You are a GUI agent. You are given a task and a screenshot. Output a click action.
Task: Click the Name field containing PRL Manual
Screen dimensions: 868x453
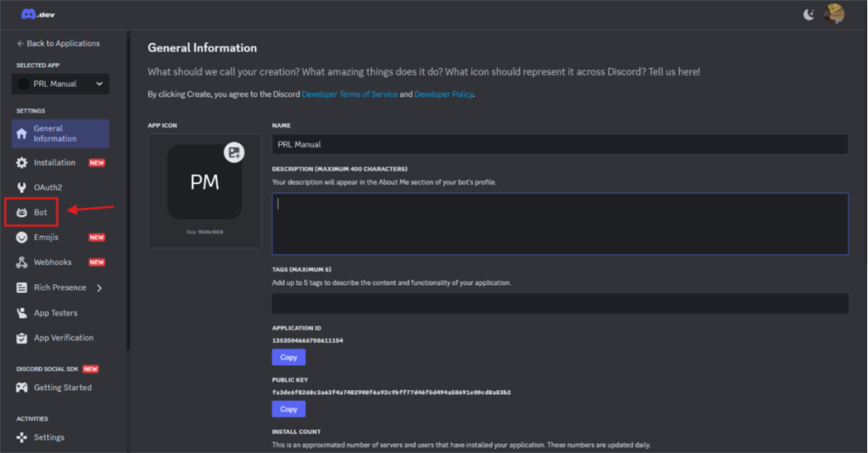click(559, 144)
